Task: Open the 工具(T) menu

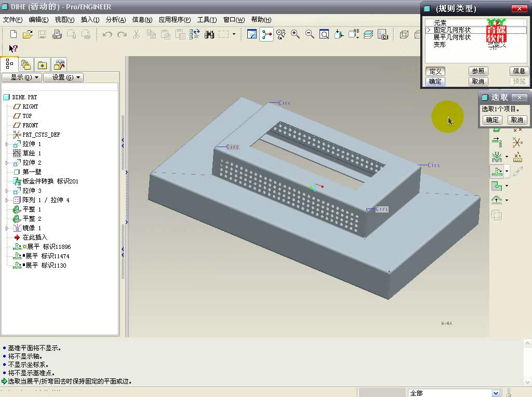Action: [x=207, y=20]
